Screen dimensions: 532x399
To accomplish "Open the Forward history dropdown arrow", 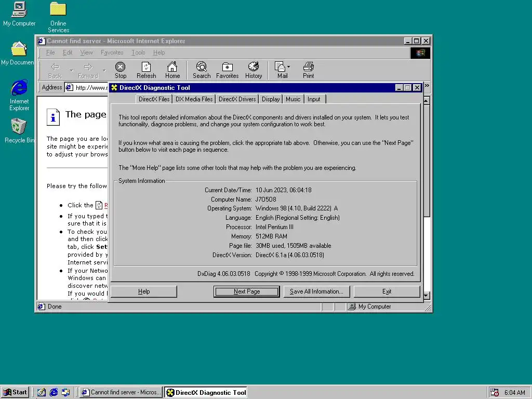I will [104, 71].
